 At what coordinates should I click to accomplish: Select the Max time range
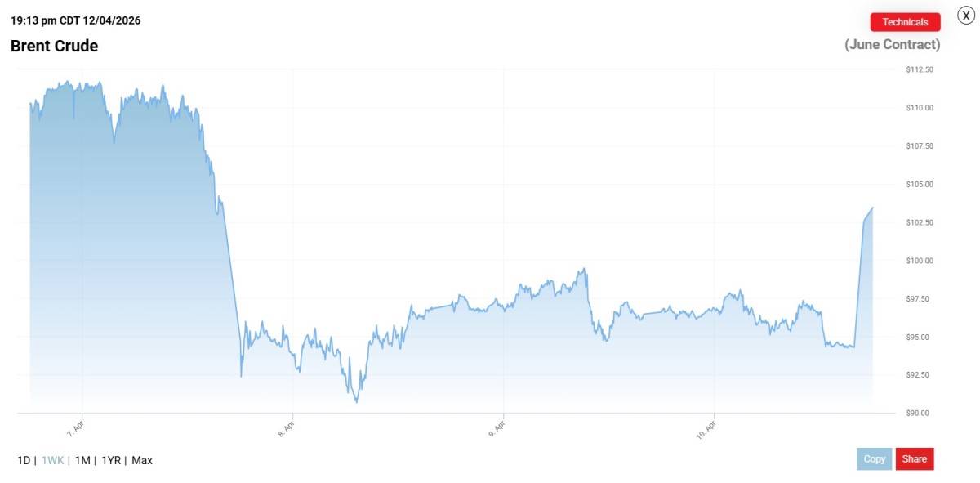[142, 460]
